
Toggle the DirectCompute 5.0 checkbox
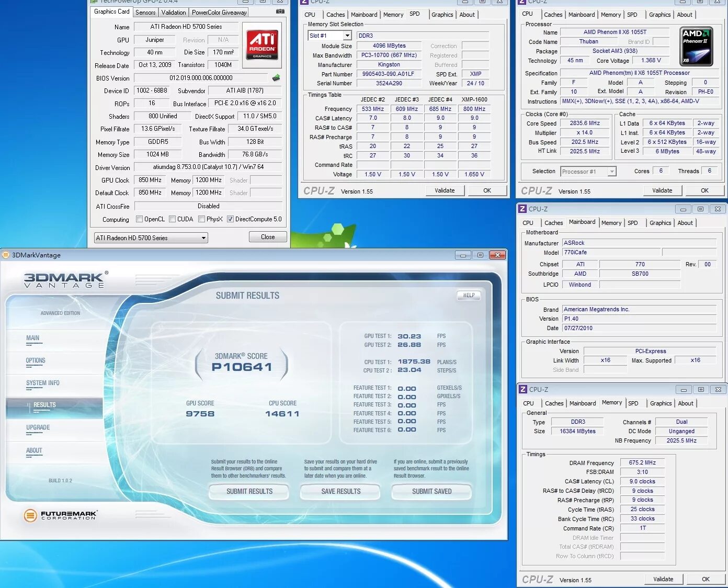click(230, 219)
